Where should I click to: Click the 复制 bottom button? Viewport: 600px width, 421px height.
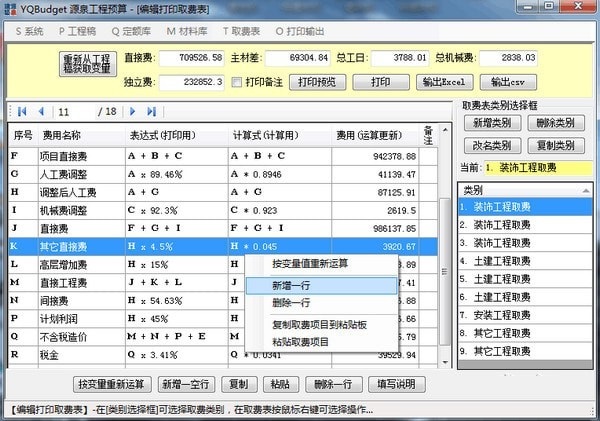click(239, 384)
